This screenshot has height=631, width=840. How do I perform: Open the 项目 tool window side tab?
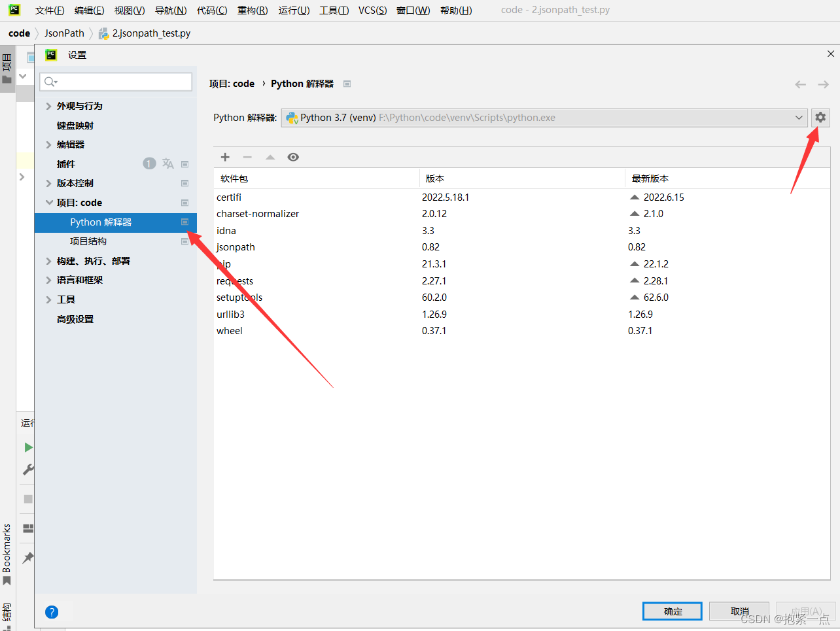[x=7, y=69]
